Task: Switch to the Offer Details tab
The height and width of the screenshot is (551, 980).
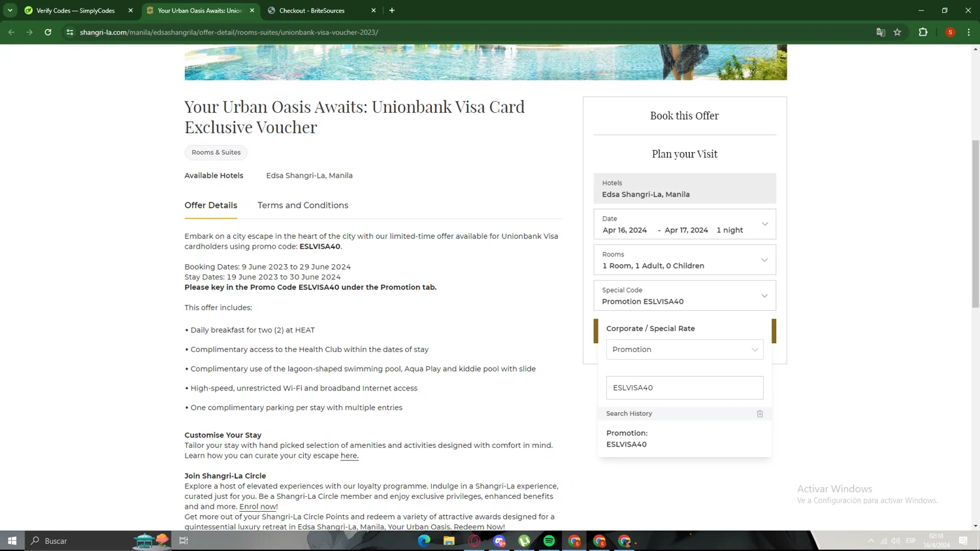Action: pyautogui.click(x=210, y=205)
